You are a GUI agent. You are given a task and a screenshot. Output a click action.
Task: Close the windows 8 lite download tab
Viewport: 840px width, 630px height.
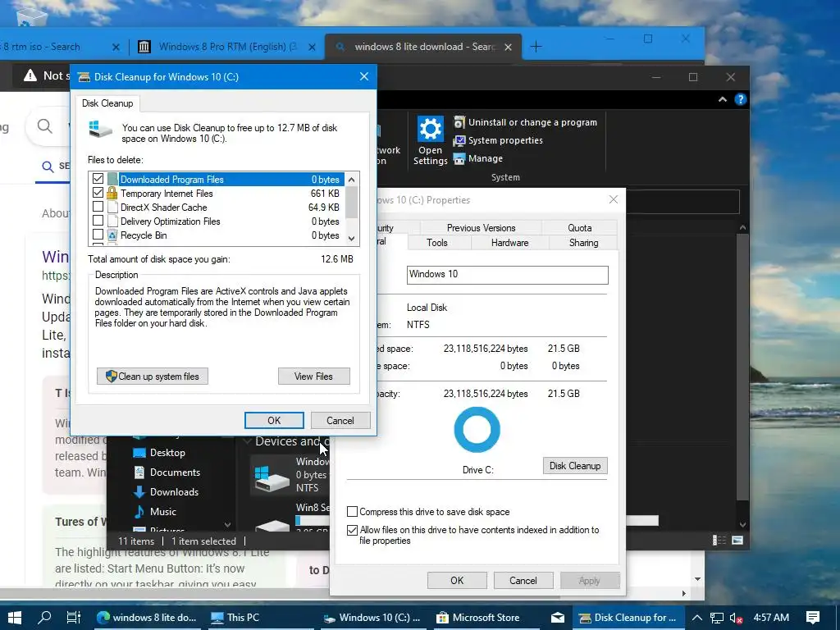[508, 47]
